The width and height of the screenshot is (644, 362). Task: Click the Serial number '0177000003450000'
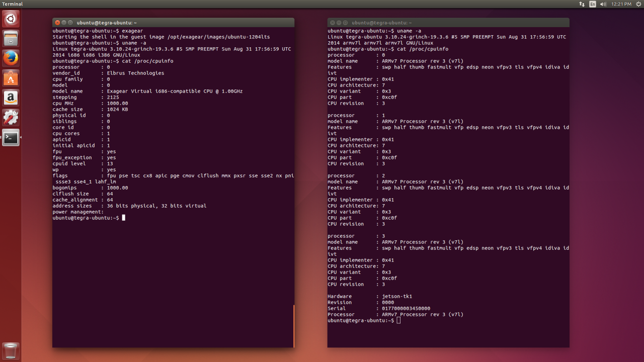[406, 308]
